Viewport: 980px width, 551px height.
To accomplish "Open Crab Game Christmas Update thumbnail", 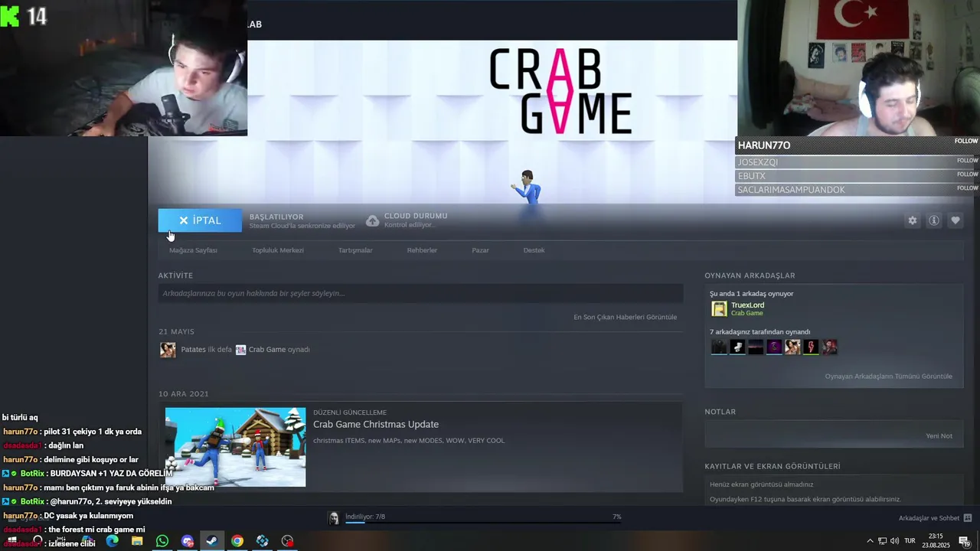I will tap(235, 447).
